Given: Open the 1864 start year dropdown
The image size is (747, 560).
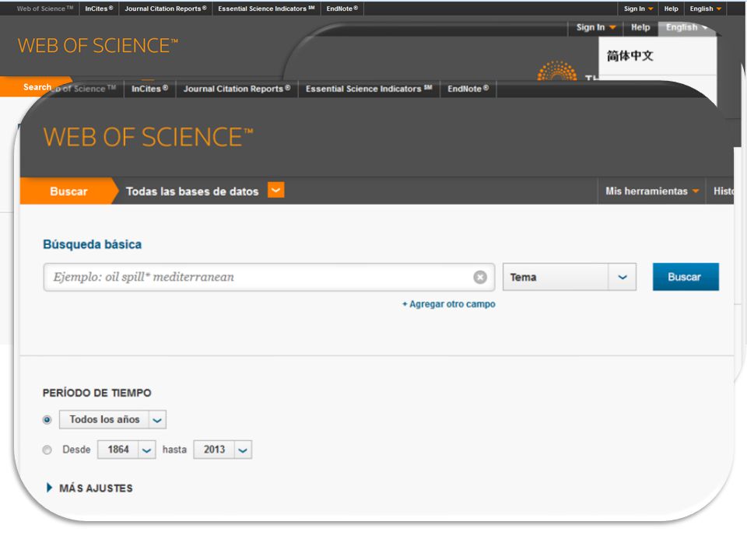Looking at the screenshot, I should [126, 450].
